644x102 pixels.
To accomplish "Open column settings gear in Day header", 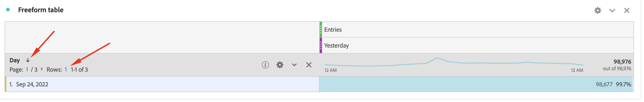I will [280, 65].
